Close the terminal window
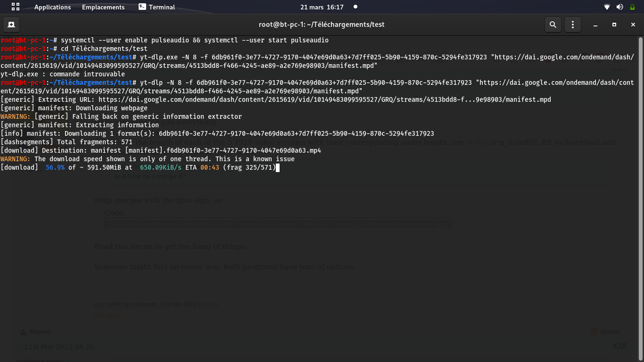Viewport: 644px width, 362px height. (x=633, y=25)
